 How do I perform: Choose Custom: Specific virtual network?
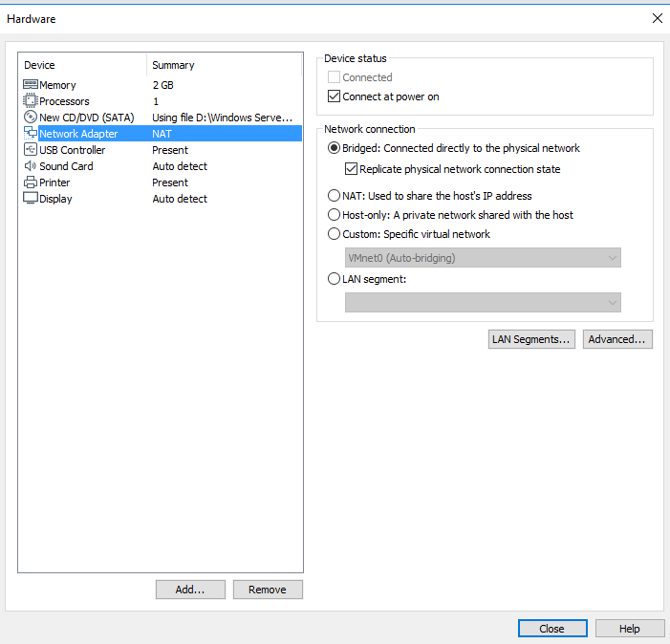(334, 234)
